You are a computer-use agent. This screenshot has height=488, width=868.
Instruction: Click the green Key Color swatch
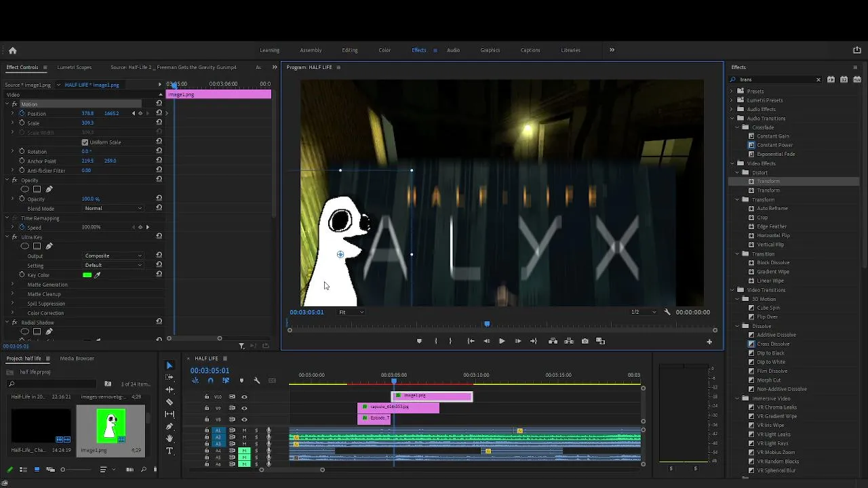pyautogui.click(x=87, y=275)
